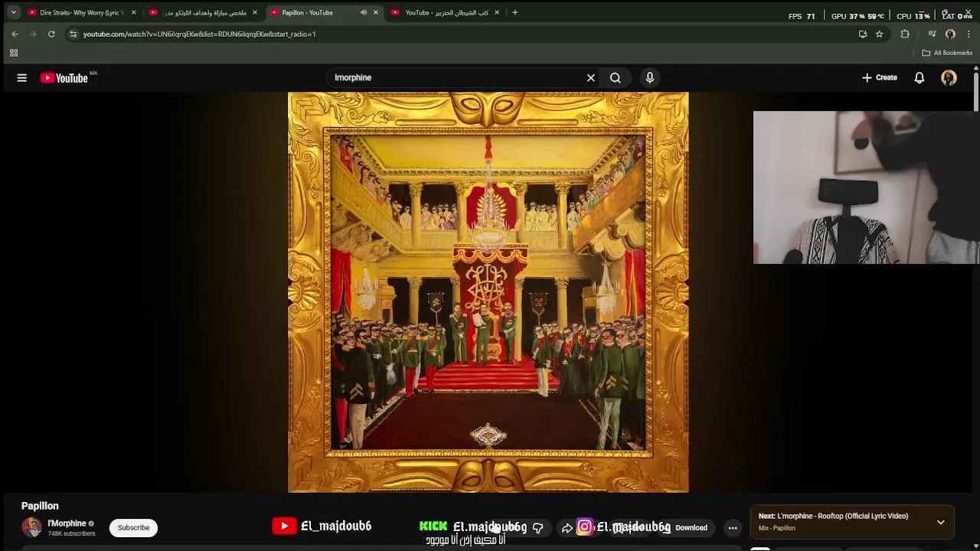The width and height of the screenshot is (980, 551).
Task: Dislike the Papillon video
Action: tap(537, 527)
